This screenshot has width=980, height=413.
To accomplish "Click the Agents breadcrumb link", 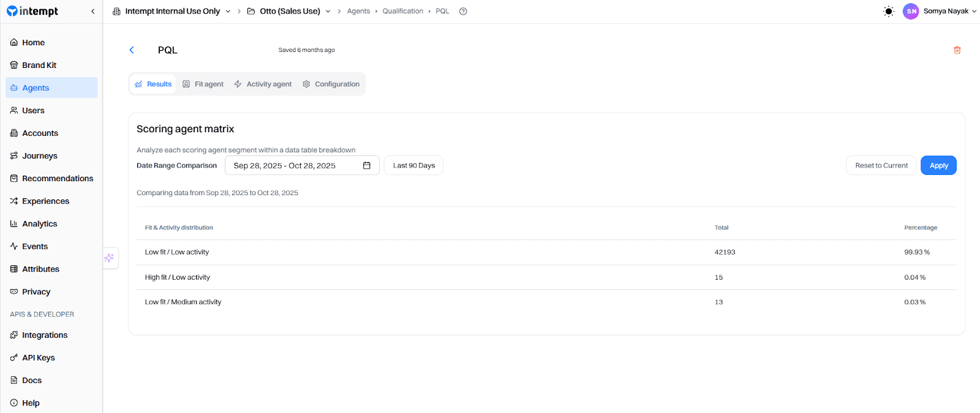I will point(358,11).
